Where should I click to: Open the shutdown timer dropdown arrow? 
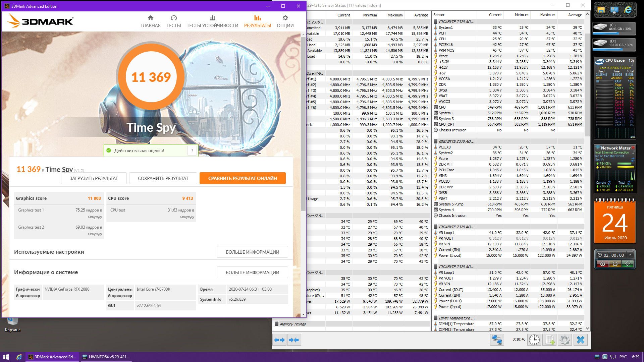[x=630, y=255]
